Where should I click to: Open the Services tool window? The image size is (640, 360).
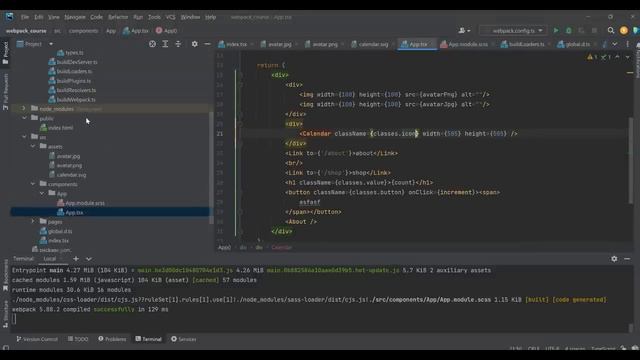pyautogui.click(x=184, y=339)
